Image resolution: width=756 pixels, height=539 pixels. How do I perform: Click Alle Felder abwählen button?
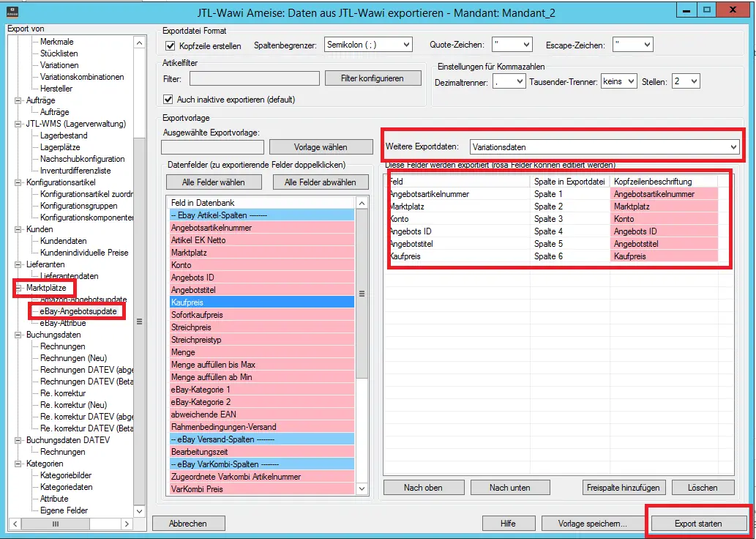pyautogui.click(x=321, y=182)
